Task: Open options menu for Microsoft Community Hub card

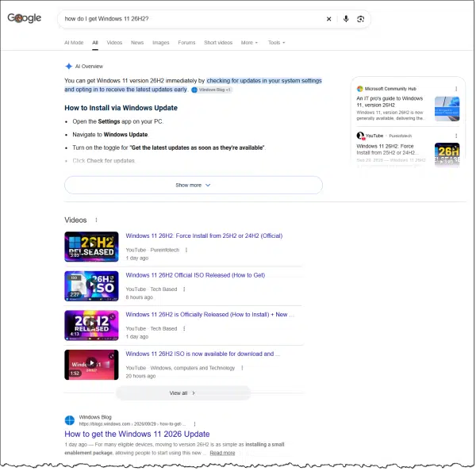Action: [456, 89]
